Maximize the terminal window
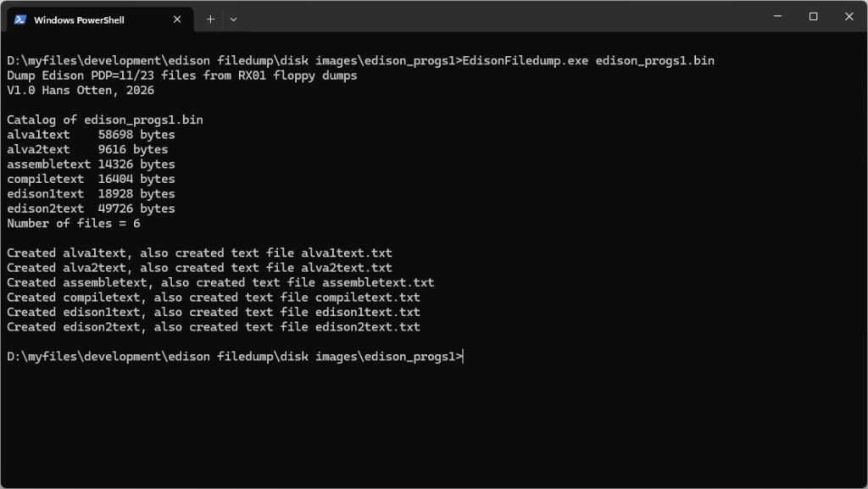 tap(813, 16)
